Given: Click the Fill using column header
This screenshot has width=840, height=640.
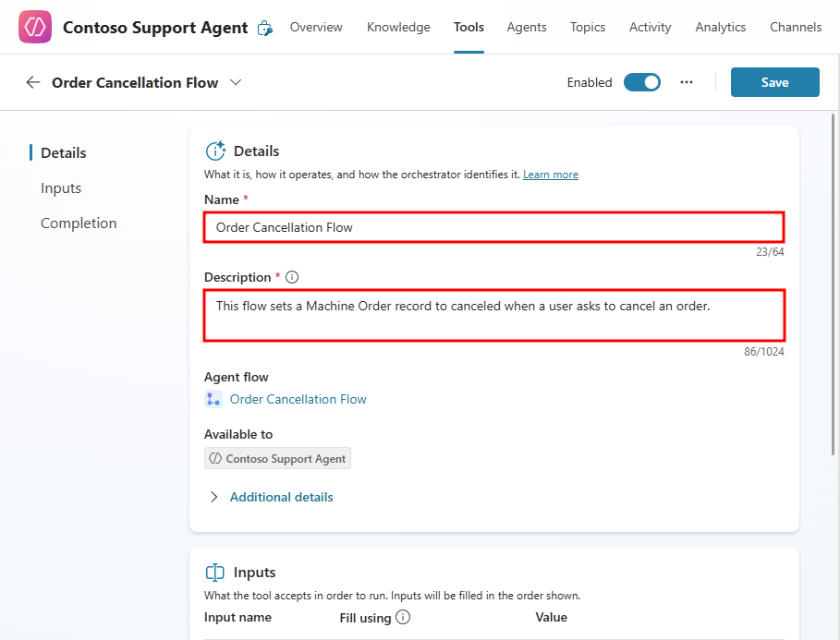Looking at the screenshot, I should [x=365, y=618].
